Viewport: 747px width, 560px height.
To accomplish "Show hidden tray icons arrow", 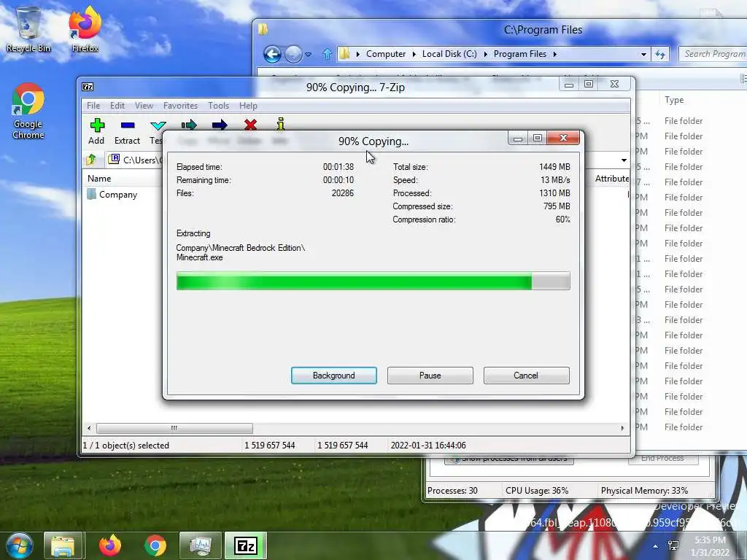I will 656,547.
